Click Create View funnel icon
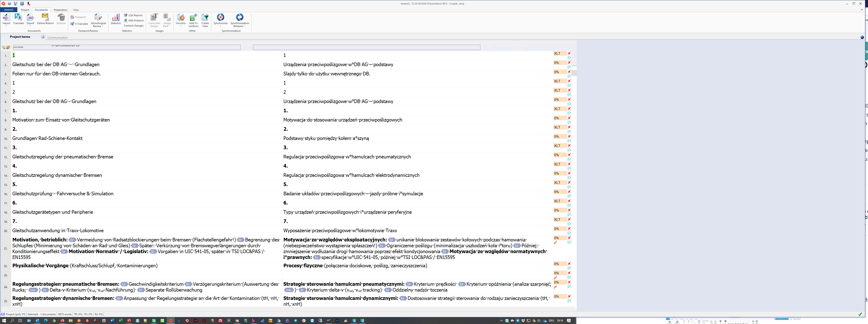The width and height of the screenshot is (868, 324). (205, 18)
